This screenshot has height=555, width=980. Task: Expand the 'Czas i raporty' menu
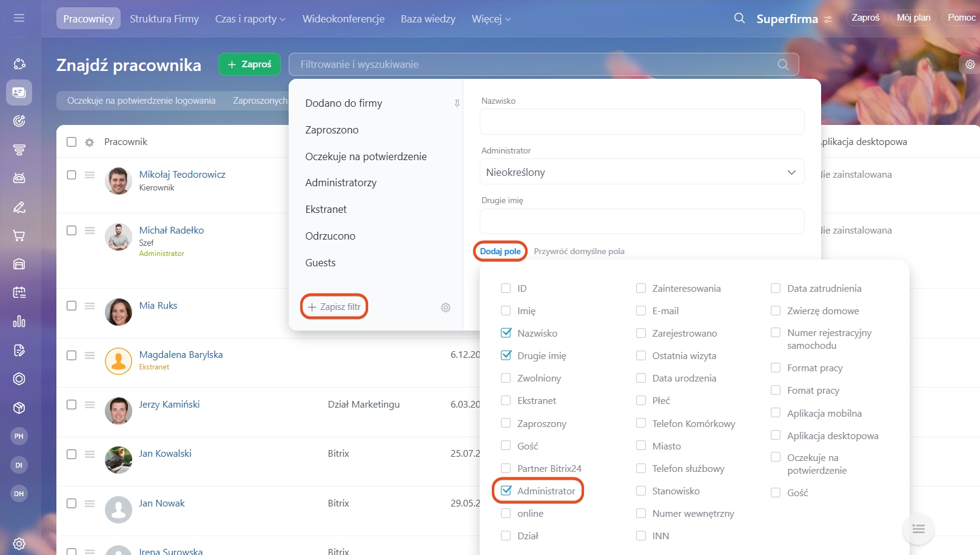click(x=250, y=19)
